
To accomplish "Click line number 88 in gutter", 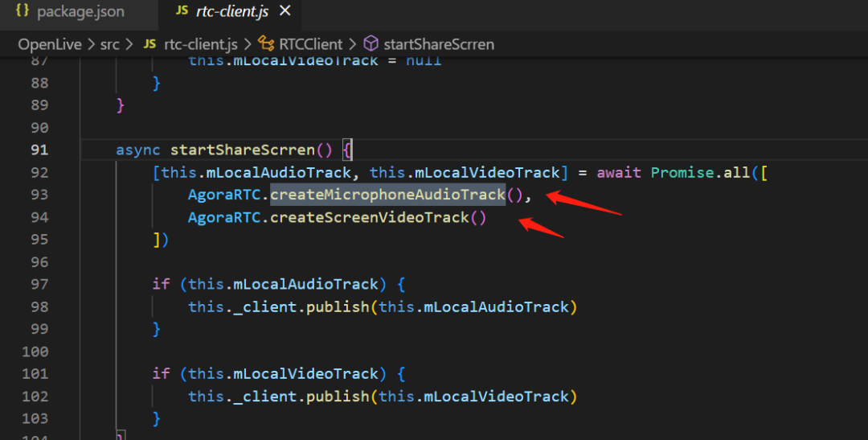I will point(40,83).
